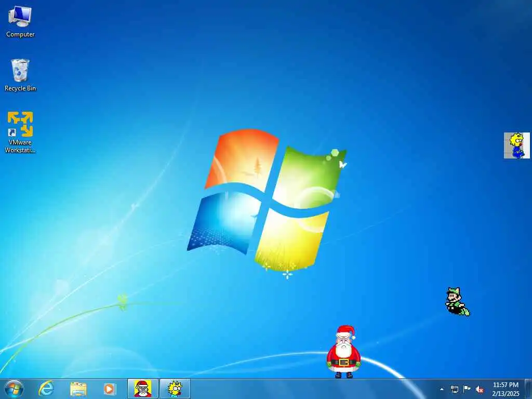Screen dimensions: 532x399
Task: Open the clock showing 11:57 PM
Action: pos(506,389)
